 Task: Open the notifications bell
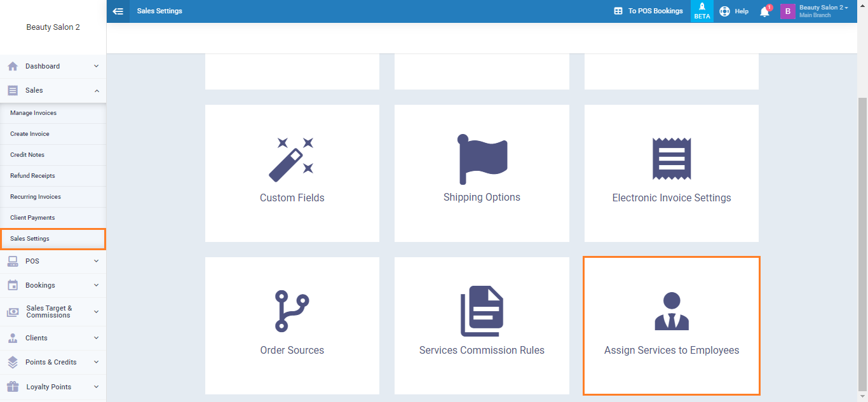[764, 11]
